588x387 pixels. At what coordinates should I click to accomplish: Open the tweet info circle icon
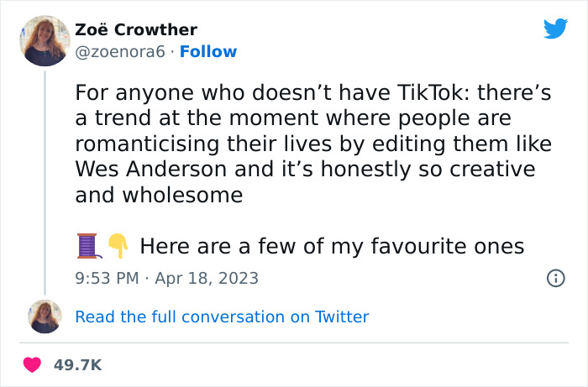click(554, 278)
